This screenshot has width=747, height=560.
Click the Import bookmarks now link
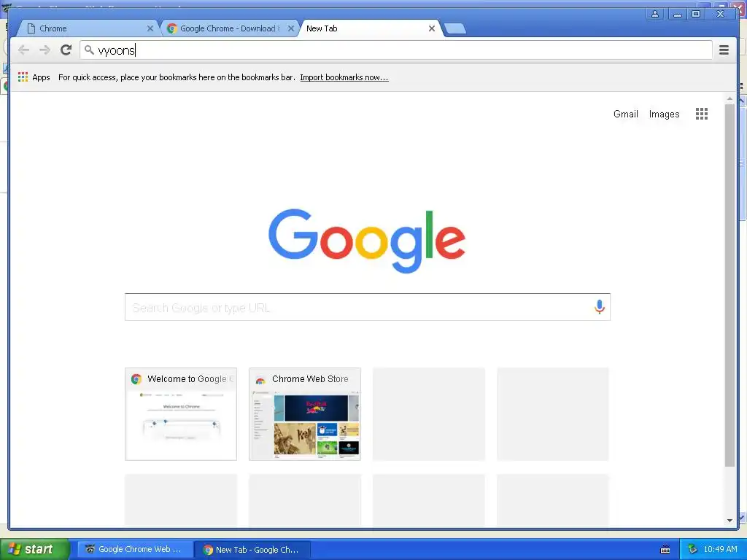click(344, 77)
